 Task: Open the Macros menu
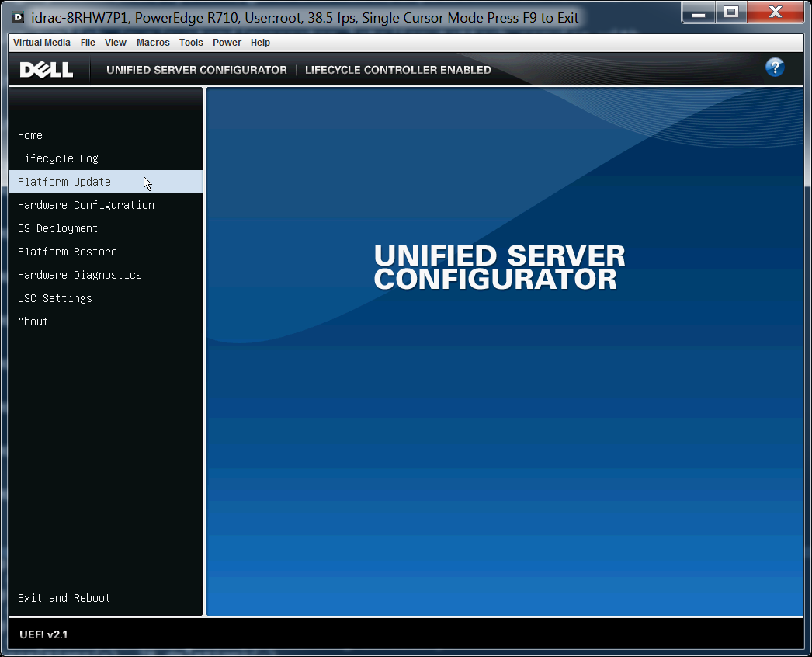pos(153,43)
